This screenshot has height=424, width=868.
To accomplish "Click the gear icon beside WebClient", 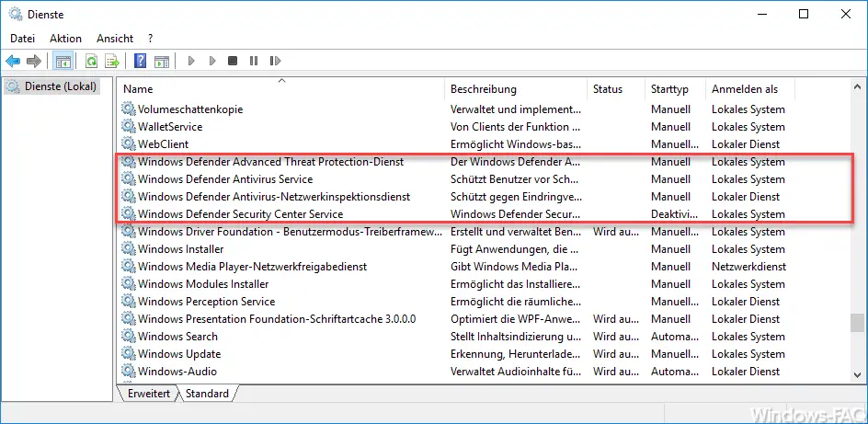I will 129,143.
